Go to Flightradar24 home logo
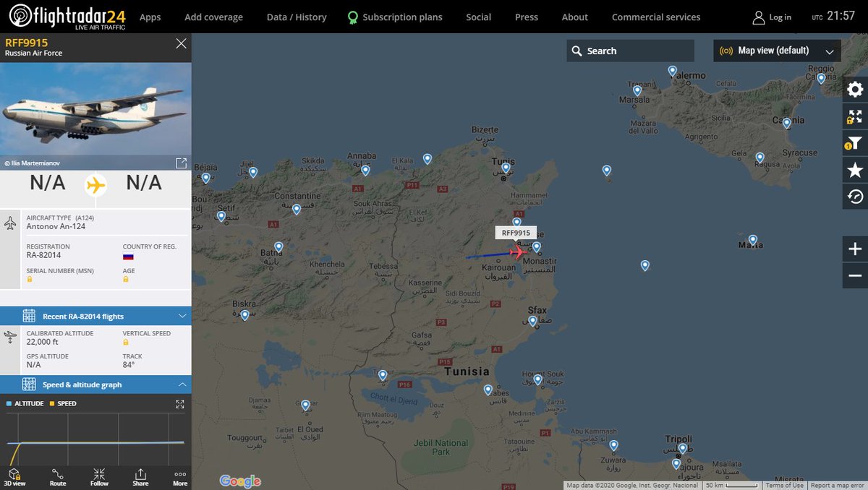Screen dimensions: 868x490 click(x=69, y=16)
